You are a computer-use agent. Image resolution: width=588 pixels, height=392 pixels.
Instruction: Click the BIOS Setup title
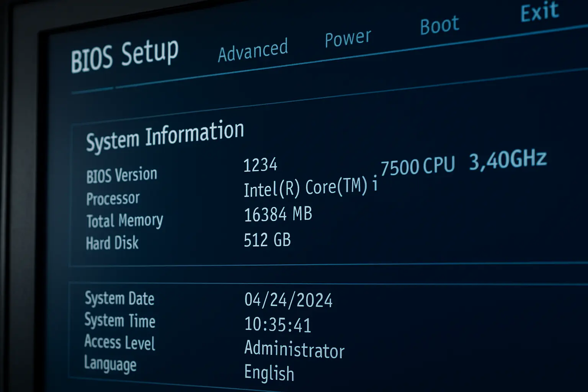tap(124, 56)
